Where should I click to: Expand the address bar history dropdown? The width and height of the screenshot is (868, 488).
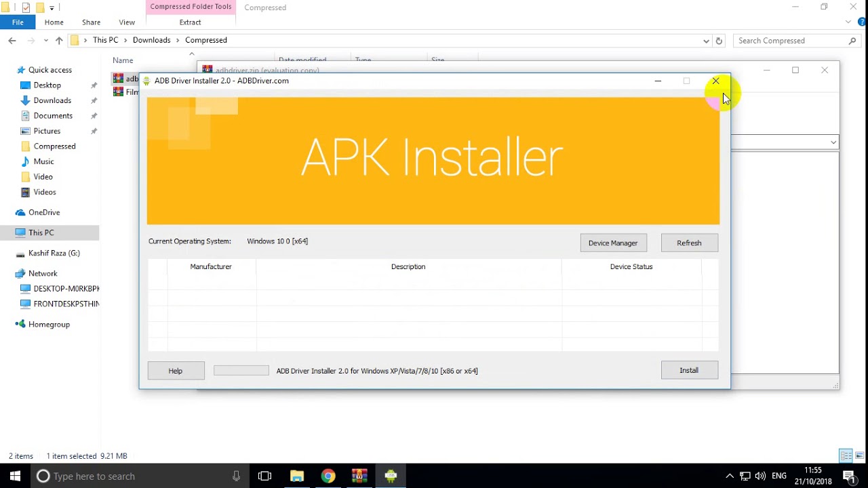706,41
